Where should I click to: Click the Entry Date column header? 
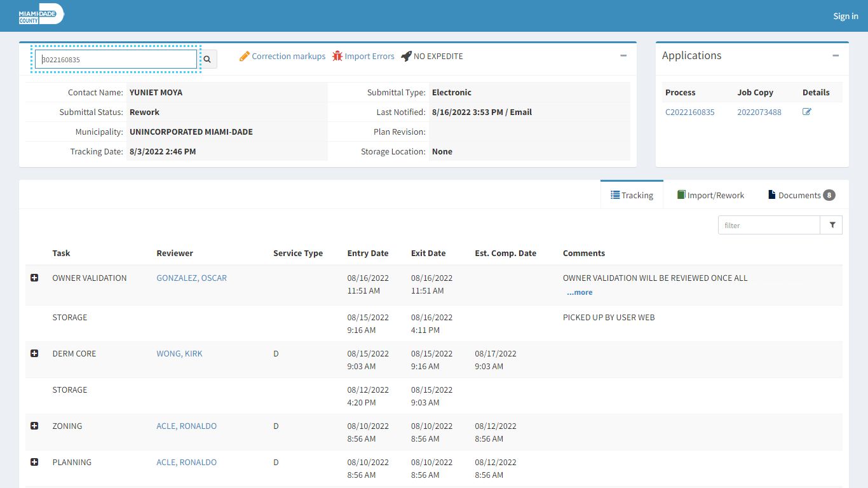(x=368, y=253)
